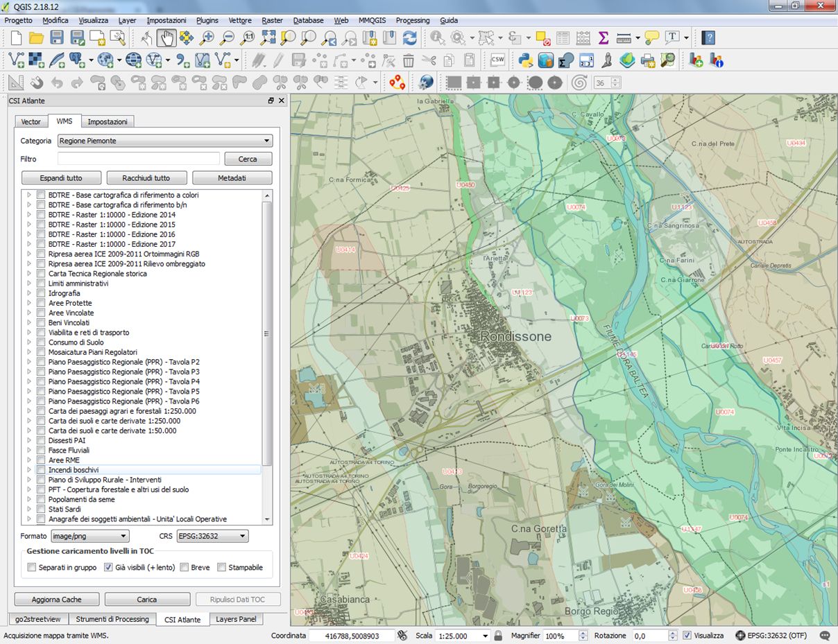
Task: Open the Statistical Summary sigma icon
Action: (x=603, y=37)
